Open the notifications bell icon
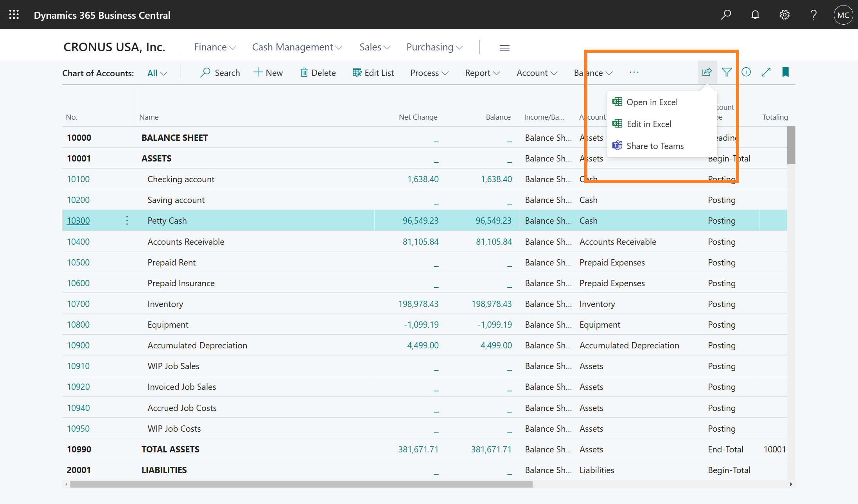858x504 pixels. [x=755, y=15]
